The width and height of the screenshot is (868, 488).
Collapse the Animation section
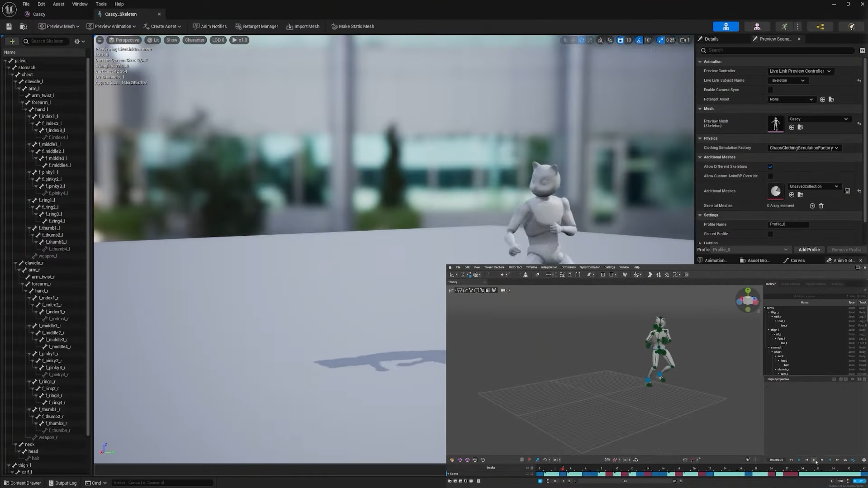click(700, 62)
